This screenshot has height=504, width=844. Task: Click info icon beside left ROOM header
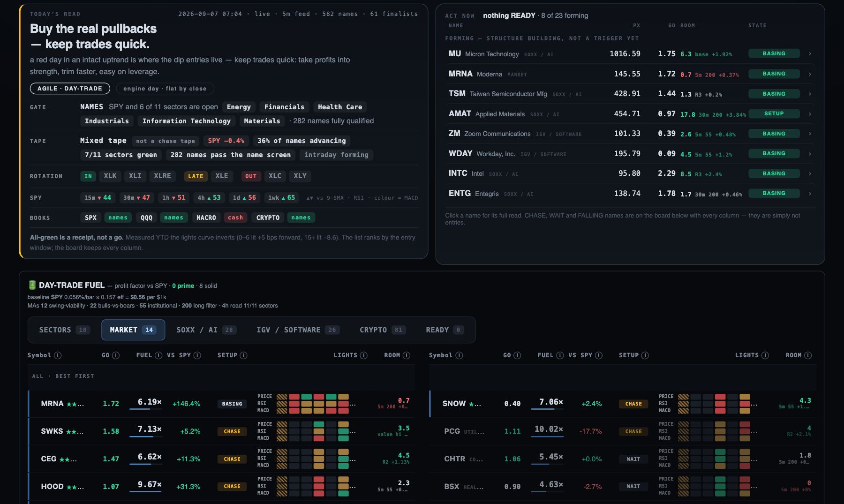coord(407,355)
